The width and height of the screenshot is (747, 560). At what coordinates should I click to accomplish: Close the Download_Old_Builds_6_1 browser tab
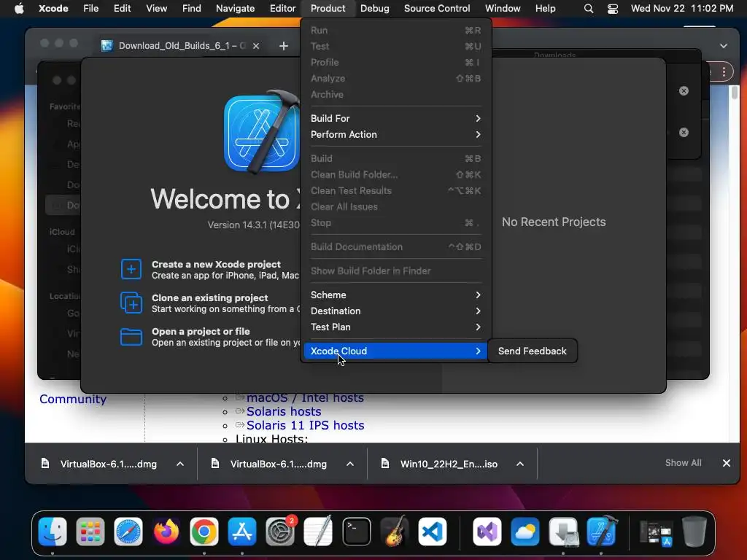click(x=256, y=46)
